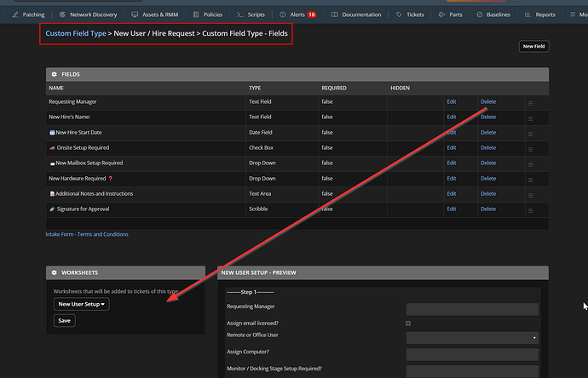The image size is (588, 378).
Task: Click the New Field button
Action: 533,47
